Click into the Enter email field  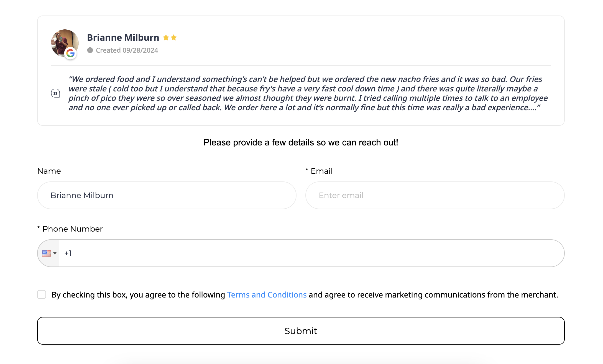[x=435, y=195]
